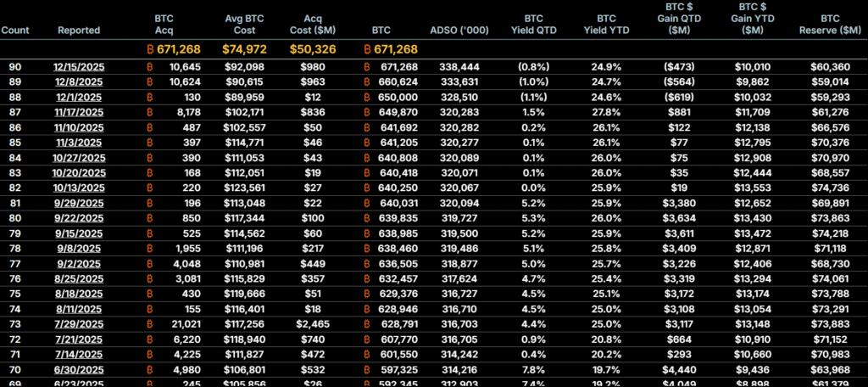Click the Acq Cost ($M) column header
868x387 pixels.
pyautogui.click(x=313, y=25)
